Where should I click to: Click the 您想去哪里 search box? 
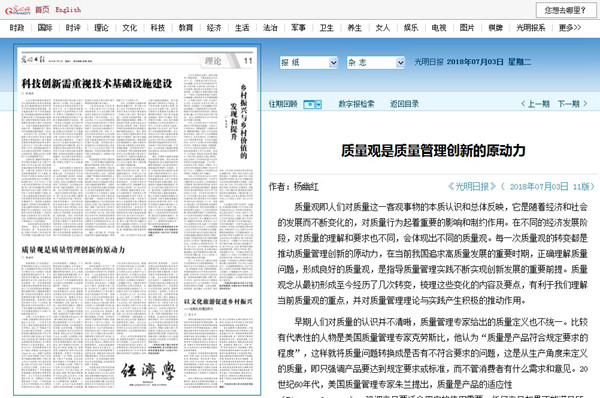point(566,10)
